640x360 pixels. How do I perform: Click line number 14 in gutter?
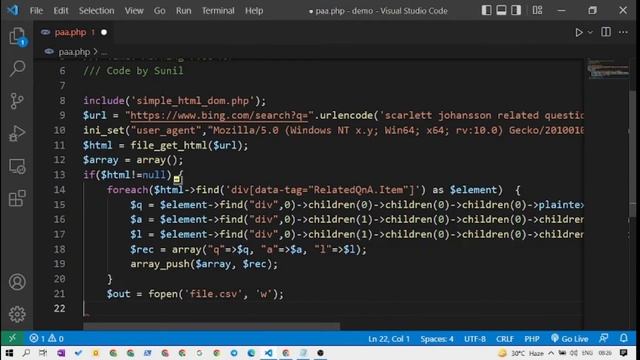click(60, 190)
